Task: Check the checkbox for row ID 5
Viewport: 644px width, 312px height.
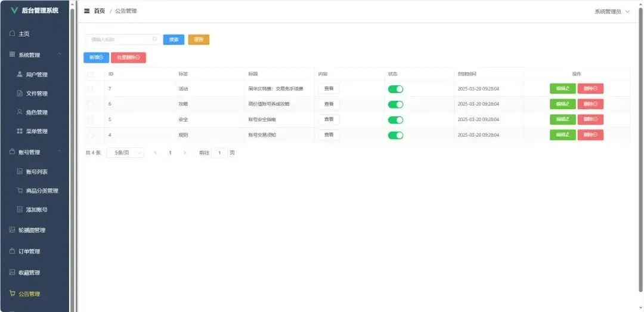Action: (x=91, y=120)
